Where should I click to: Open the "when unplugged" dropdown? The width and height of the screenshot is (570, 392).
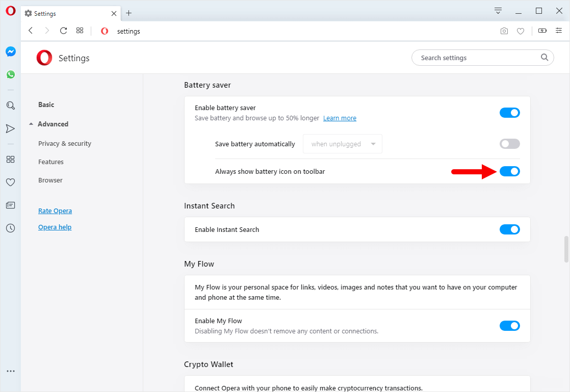pos(343,144)
